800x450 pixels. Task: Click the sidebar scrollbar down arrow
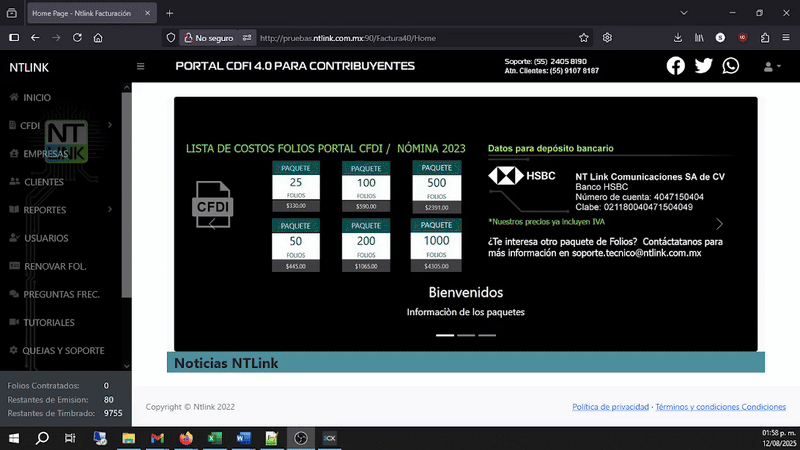tap(127, 366)
